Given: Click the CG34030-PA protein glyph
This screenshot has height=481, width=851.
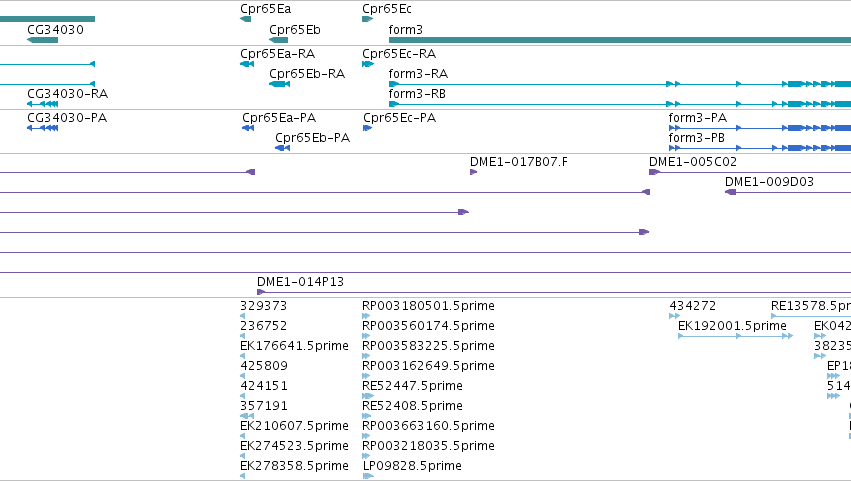Looking at the screenshot, I should coord(42,128).
